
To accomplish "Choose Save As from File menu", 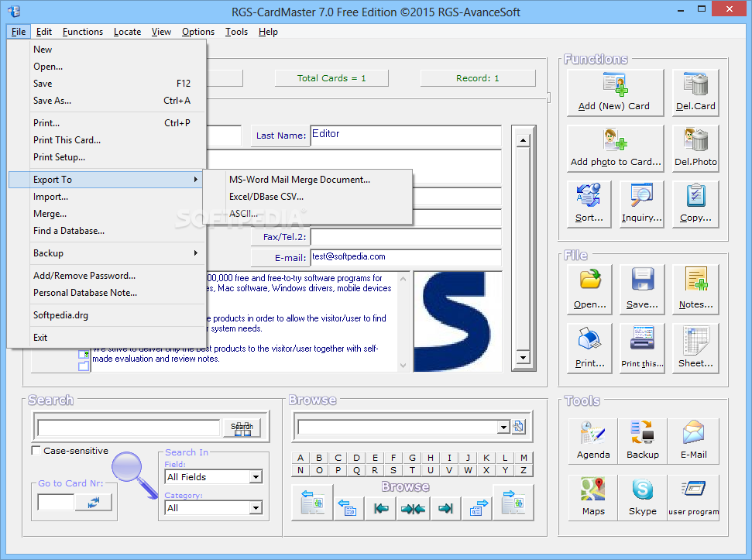I will coord(105,101).
